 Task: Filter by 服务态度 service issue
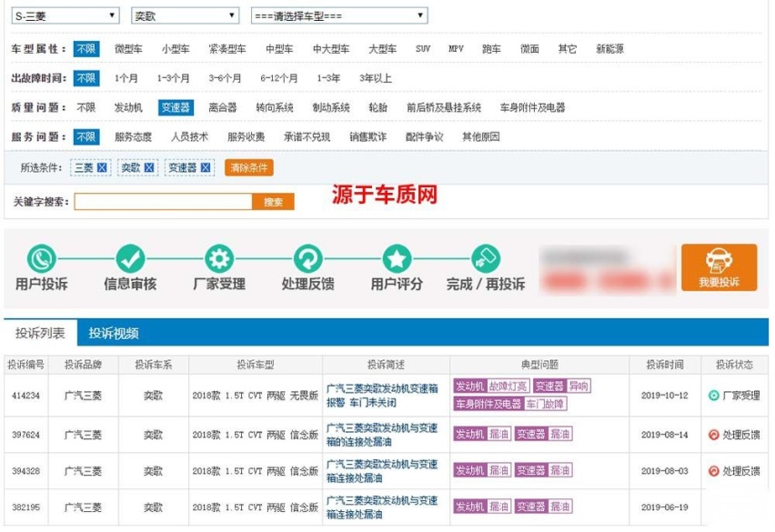(x=133, y=136)
